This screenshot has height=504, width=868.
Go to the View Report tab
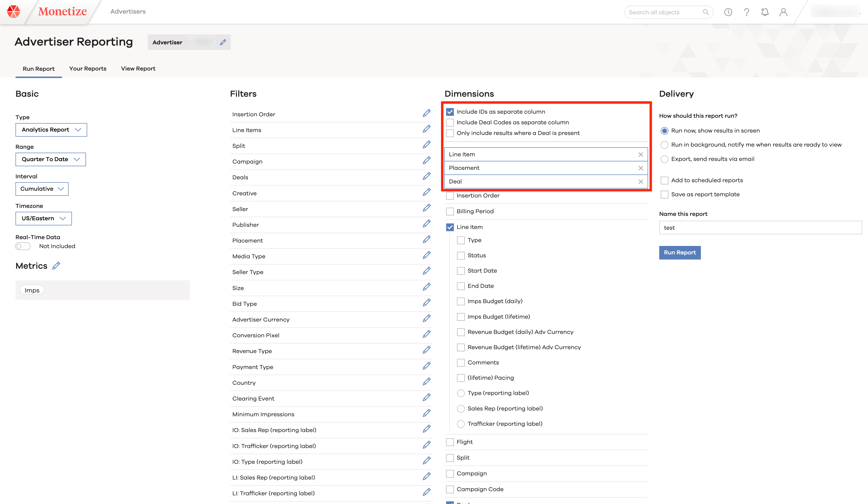tap(138, 69)
